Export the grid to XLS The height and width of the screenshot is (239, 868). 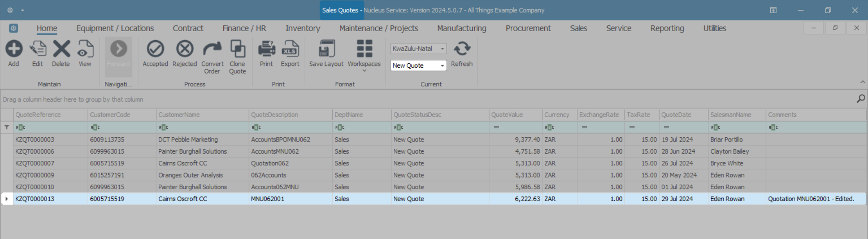coord(290,49)
